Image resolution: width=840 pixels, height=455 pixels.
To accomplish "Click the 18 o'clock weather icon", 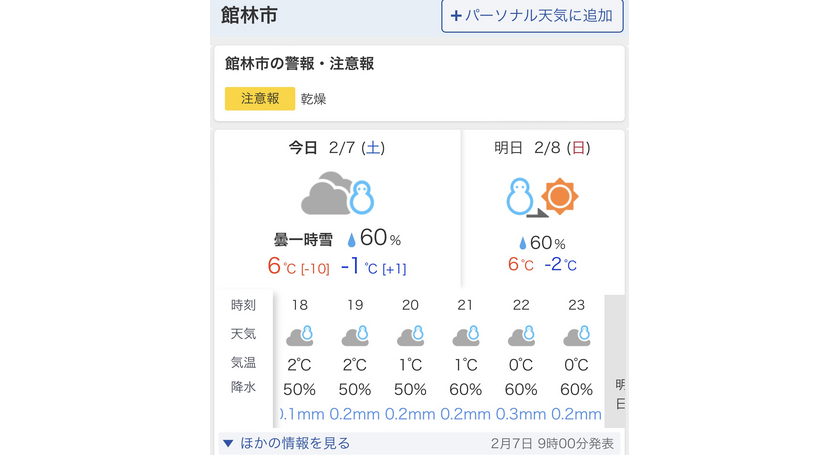I will pos(300,335).
